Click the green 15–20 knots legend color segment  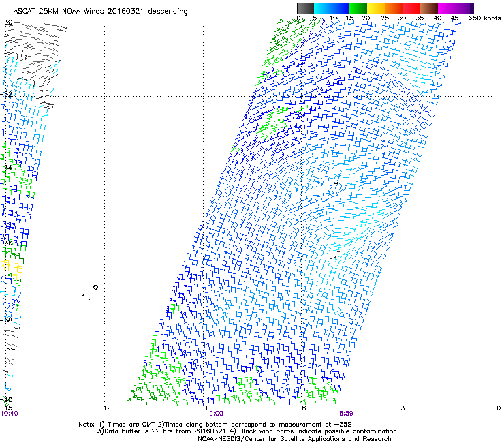358,8
